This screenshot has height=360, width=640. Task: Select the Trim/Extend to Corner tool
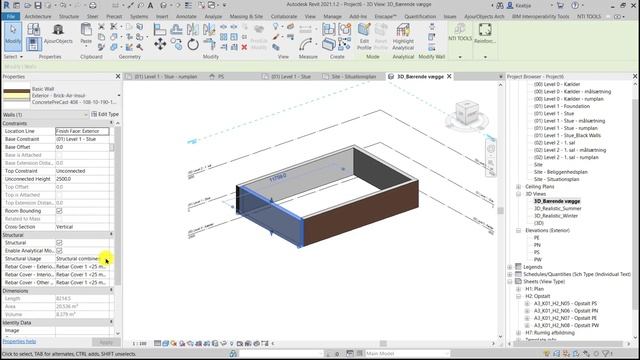click(209, 44)
